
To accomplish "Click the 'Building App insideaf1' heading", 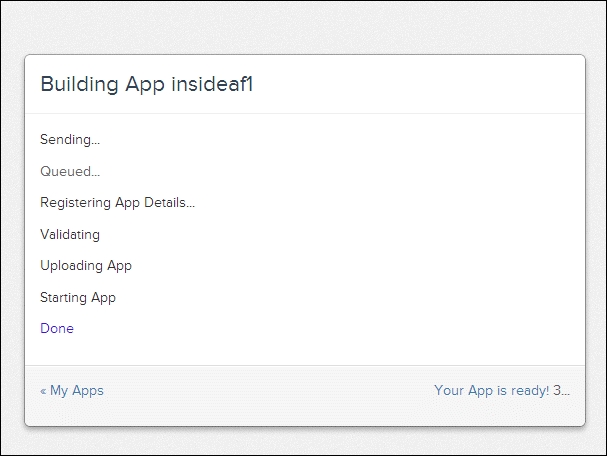I will (x=147, y=84).
